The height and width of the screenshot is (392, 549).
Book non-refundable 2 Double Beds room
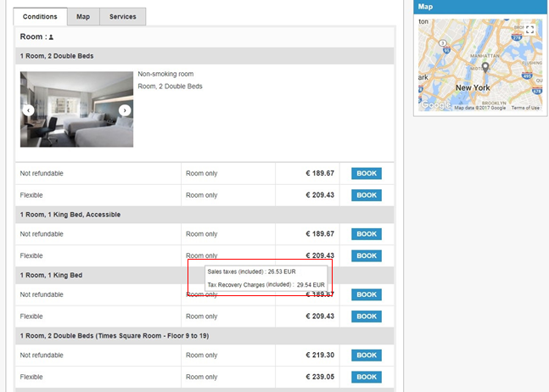(366, 173)
